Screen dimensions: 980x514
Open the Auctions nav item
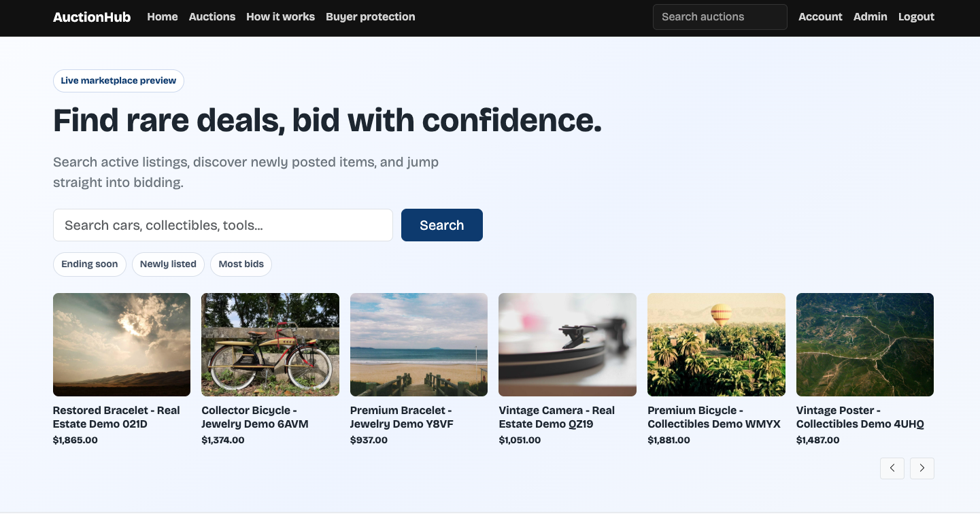click(212, 17)
